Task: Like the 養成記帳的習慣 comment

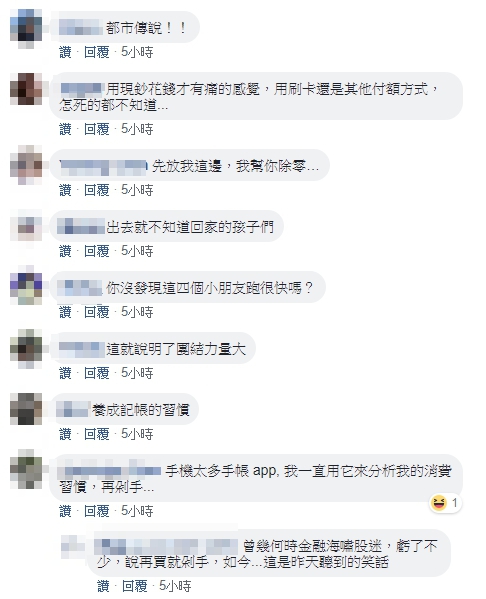Action: (x=65, y=434)
